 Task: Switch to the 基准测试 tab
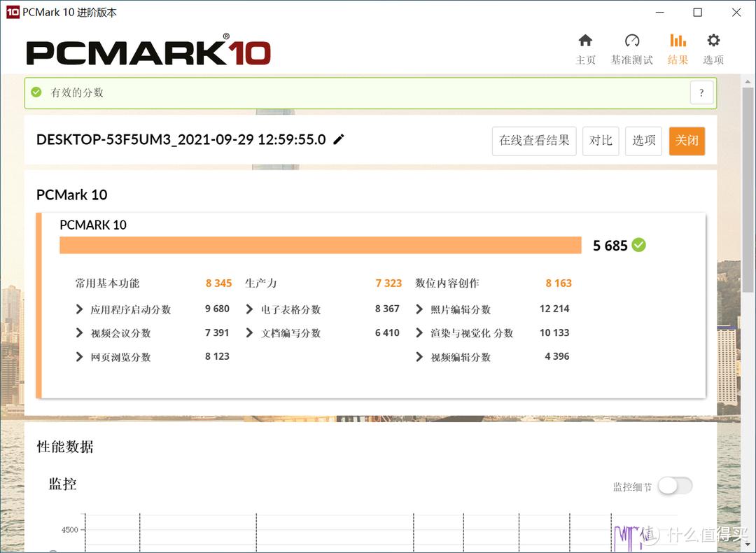pyautogui.click(x=631, y=42)
